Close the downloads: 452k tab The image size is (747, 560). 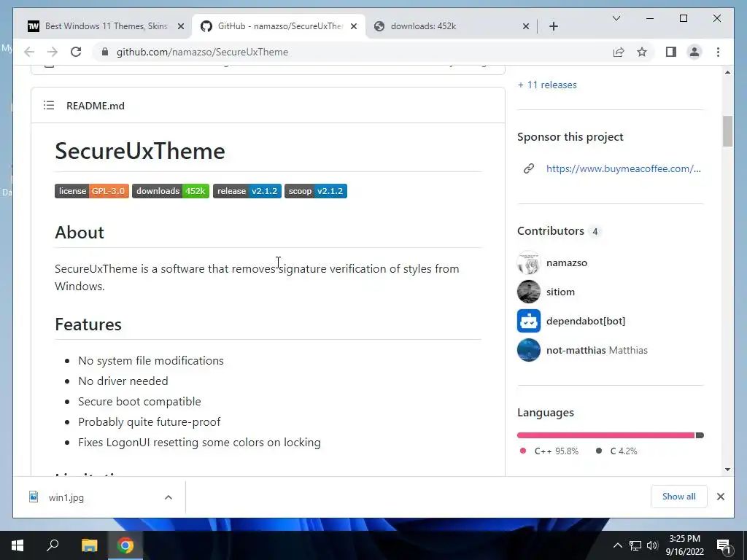point(525,26)
